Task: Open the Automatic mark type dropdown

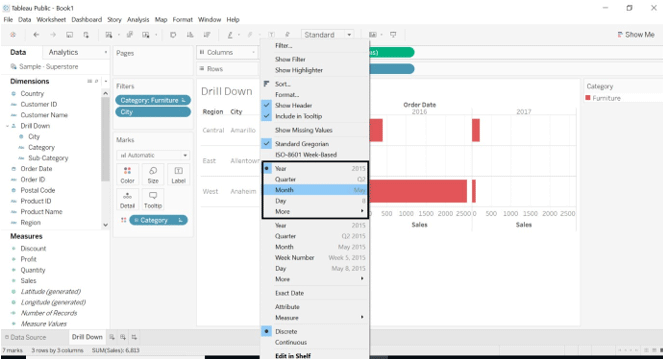Action: (153, 155)
